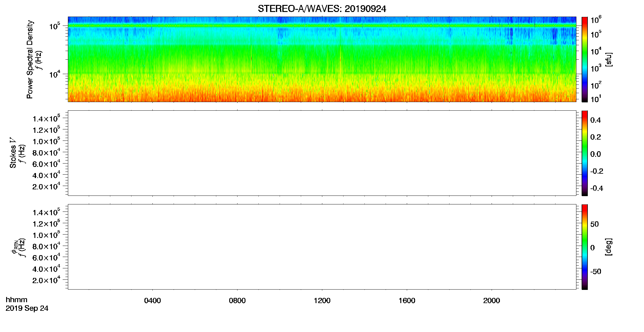Click the 1.4×10^5 tick on the phi RTN axis
The image size is (644, 332).
click(46, 212)
